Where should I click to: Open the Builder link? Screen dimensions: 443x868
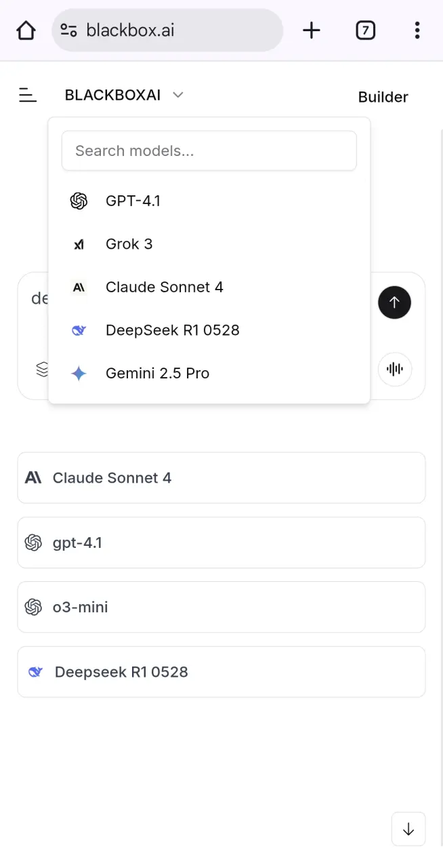[x=383, y=97]
